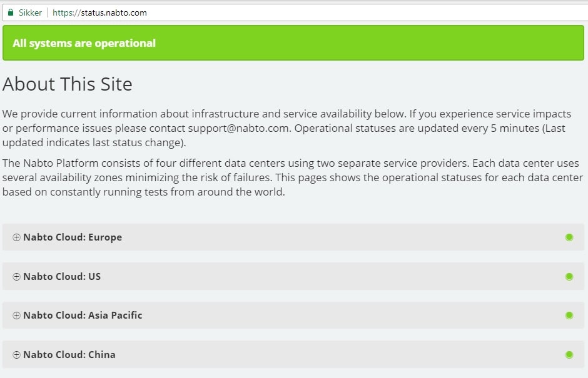Click the support@nabto.com email address
Viewport: 588px width, 378px height.
238,128
